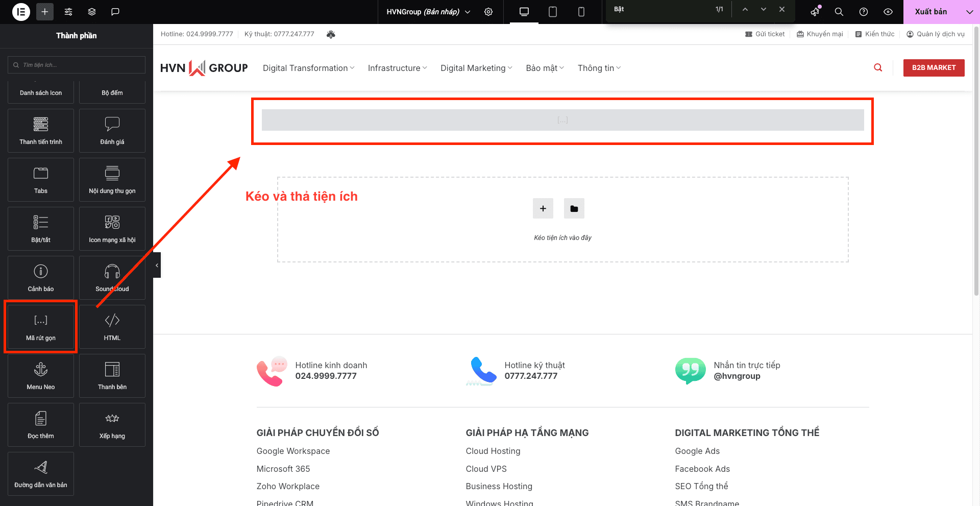Expand the Digital Marketing navigation dropdown

click(x=475, y=67)
